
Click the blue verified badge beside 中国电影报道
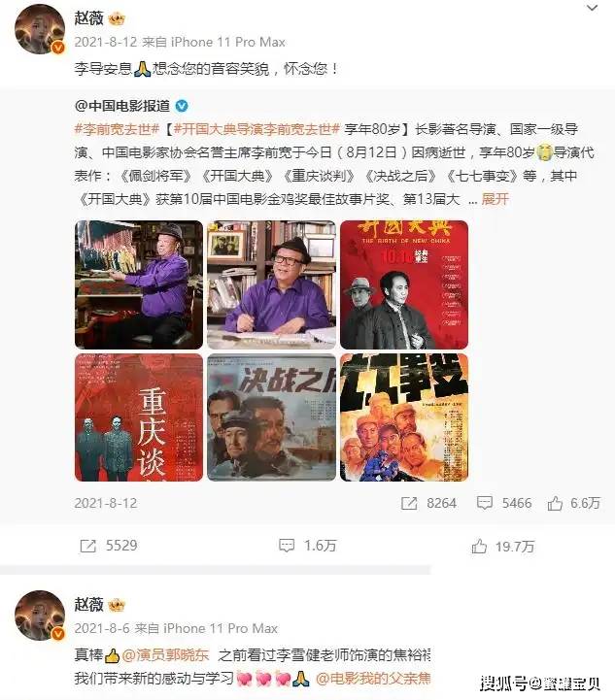[x=182, y=106]
